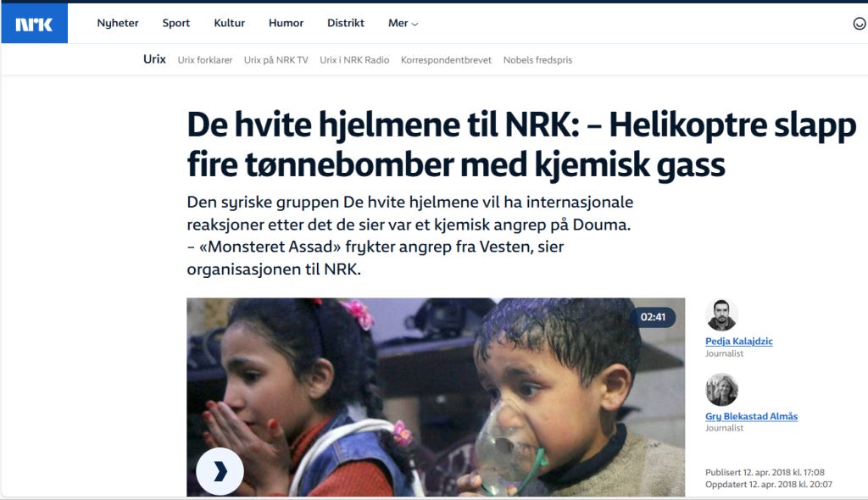This screenshot has height=500, width=868.
Task: Open Korrespondentbrevet link
Action: 446,60
